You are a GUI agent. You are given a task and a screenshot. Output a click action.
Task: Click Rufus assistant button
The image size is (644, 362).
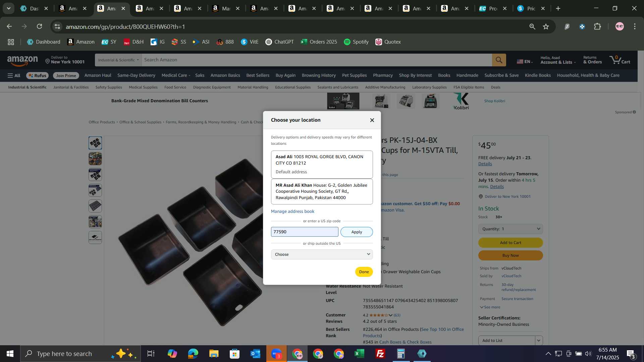click(x=37, y=76)
